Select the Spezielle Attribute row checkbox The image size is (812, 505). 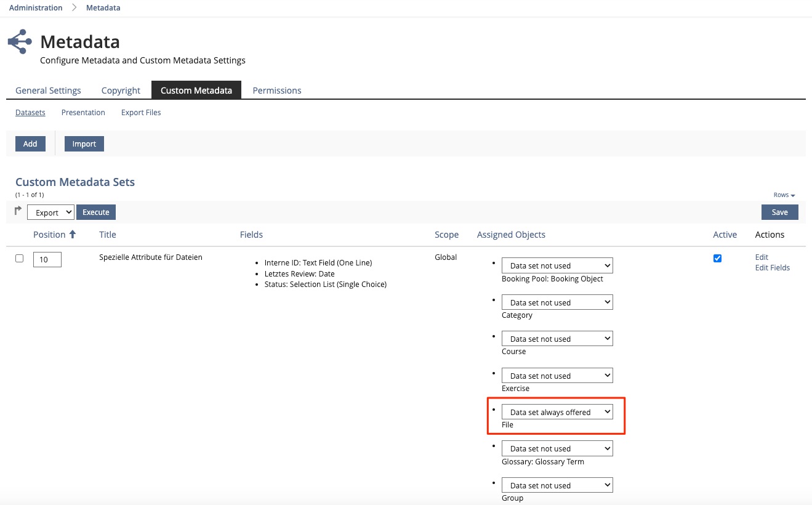click(x=19, y=259)
